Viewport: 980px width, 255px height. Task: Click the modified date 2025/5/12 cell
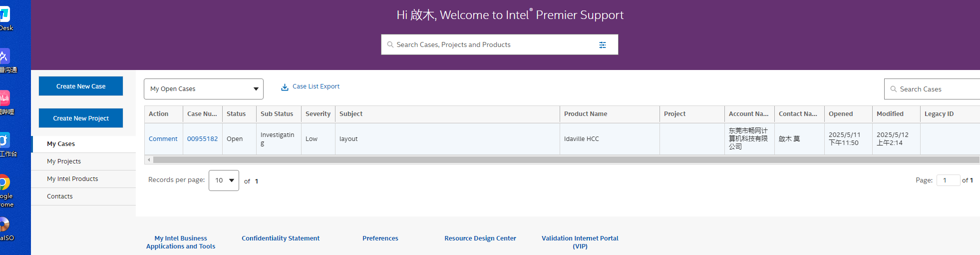pos(896,139)
